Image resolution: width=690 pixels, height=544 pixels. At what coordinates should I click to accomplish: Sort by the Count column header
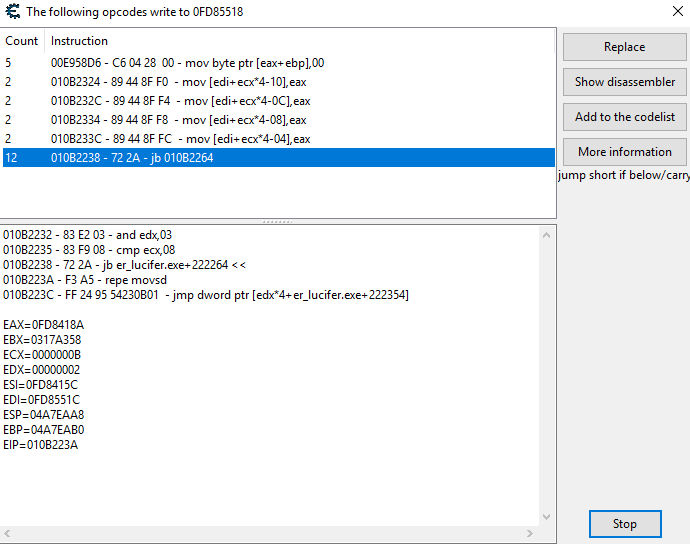22,41
